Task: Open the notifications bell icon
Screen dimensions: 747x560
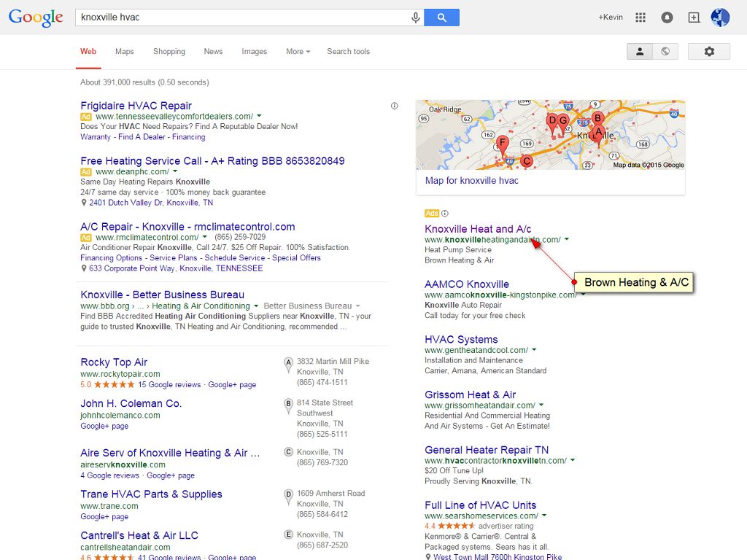Action: click(x=667, y=17)
